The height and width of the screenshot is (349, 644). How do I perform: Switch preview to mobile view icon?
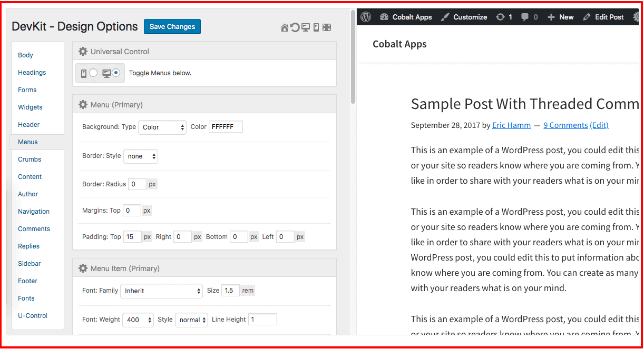pos(316,28)
